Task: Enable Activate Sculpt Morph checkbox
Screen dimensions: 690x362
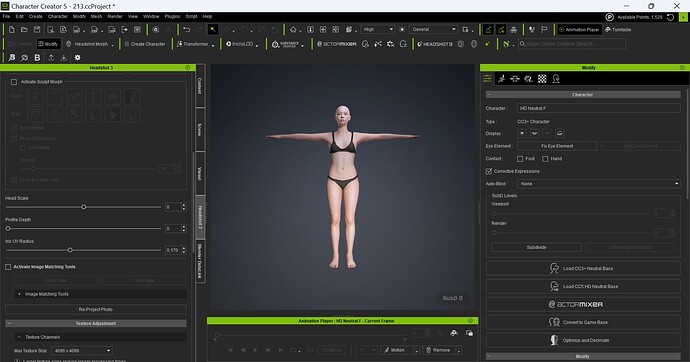Action: (14, 82)
